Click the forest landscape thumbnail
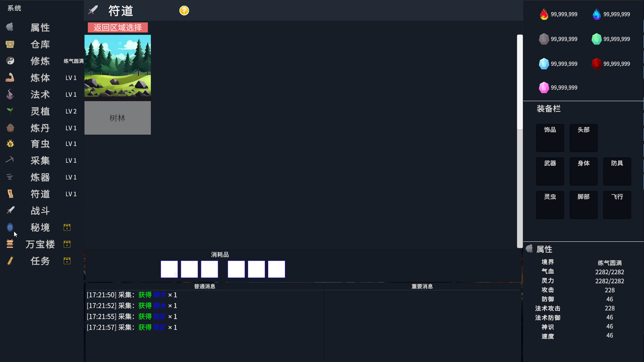Viewport: 644px width, 362px height. pos(117,66)
